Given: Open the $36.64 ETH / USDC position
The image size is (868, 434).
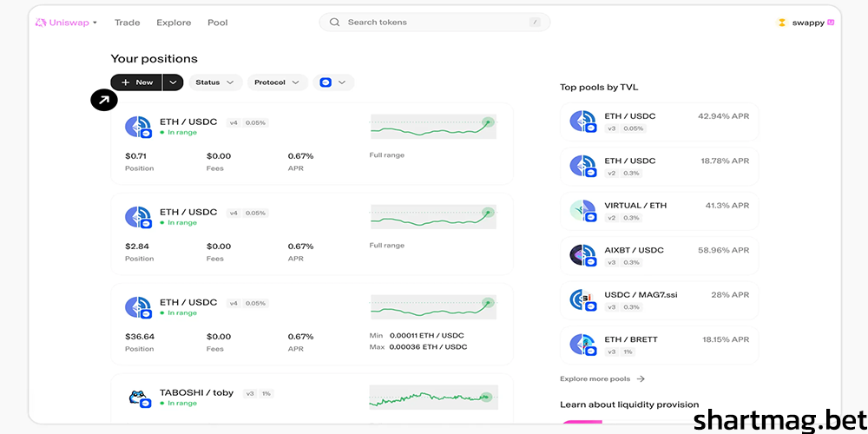Looking at the screenshot, I should (x=312, y=324).
